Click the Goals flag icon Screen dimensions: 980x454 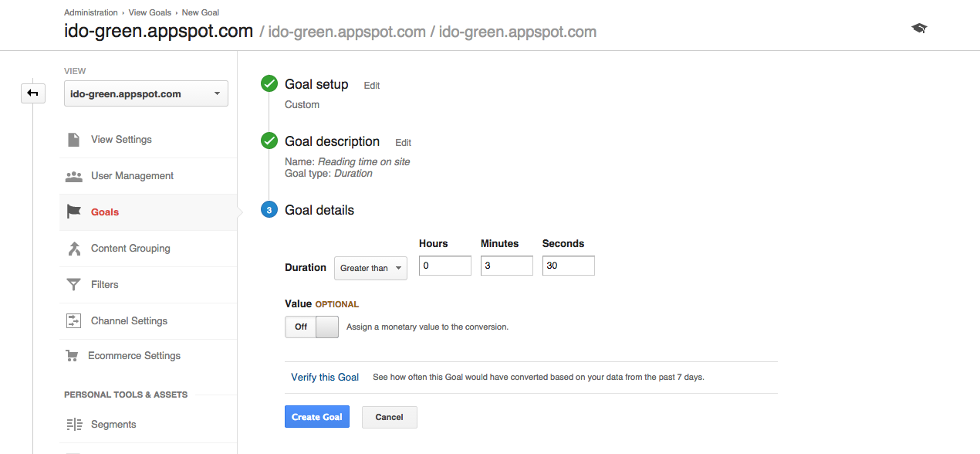click(x=74, y=212)
